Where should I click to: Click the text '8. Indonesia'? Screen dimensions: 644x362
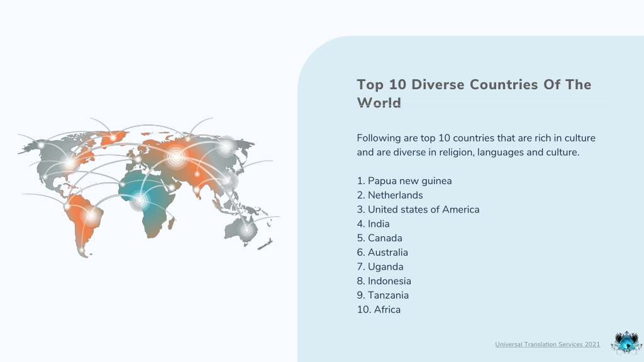coord(384,281)
